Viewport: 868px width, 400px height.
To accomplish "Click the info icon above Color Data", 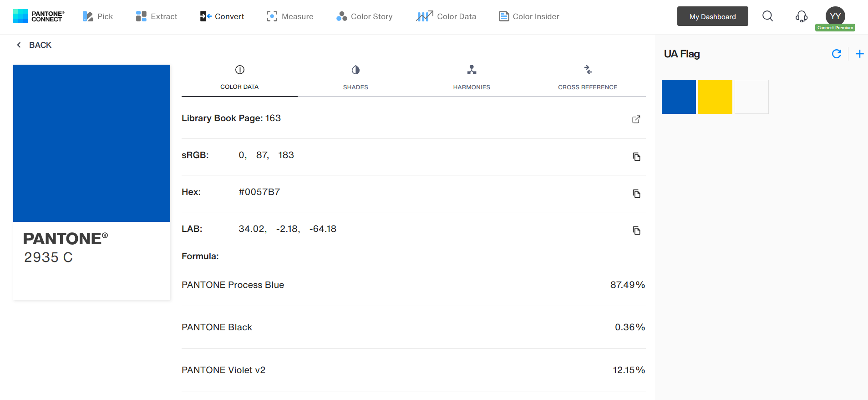I will click(240, 70).
